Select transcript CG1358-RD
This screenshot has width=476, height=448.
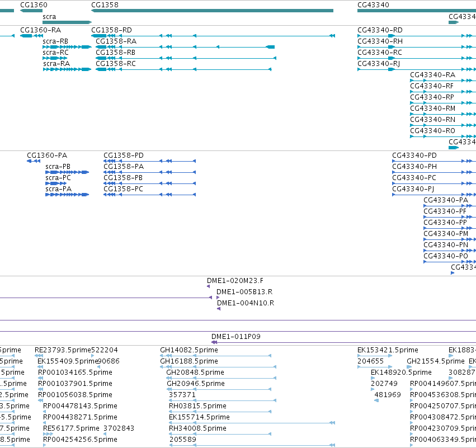(111, 30)
